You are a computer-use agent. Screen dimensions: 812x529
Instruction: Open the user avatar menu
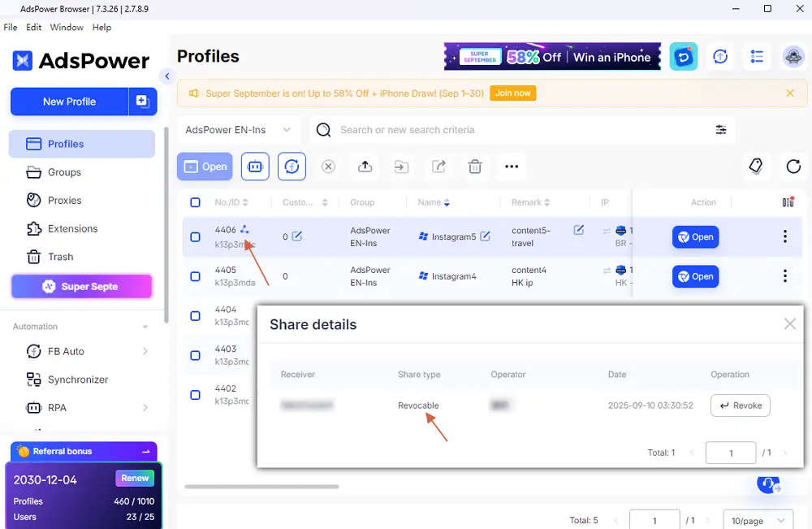[793, 56]
